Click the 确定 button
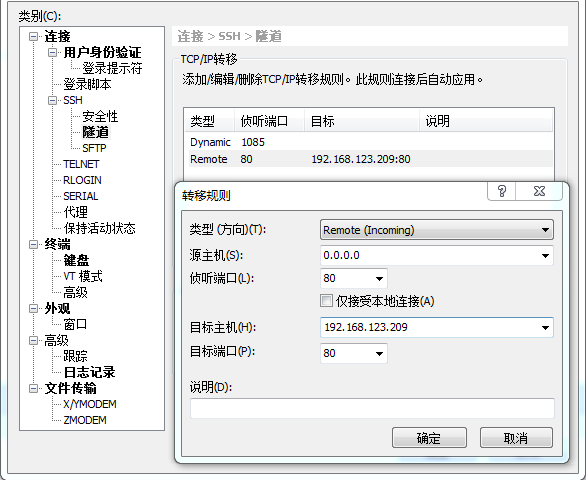This screenshot has height=480, width=586. click(429, 438)
